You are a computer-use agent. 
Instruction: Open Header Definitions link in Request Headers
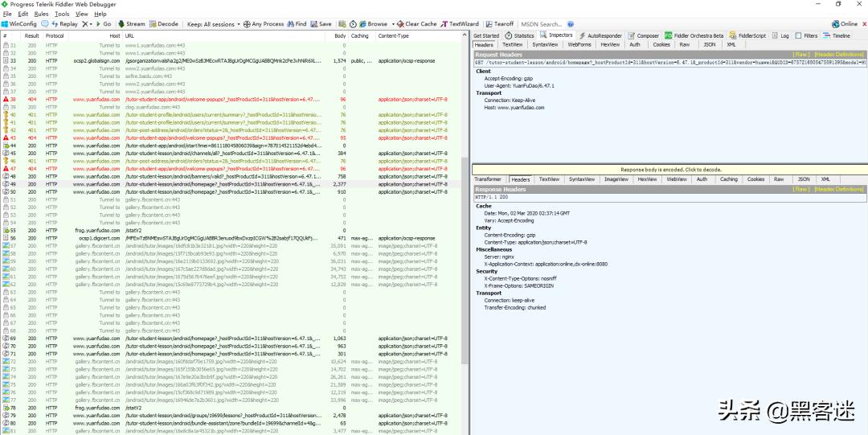point(839,54)
